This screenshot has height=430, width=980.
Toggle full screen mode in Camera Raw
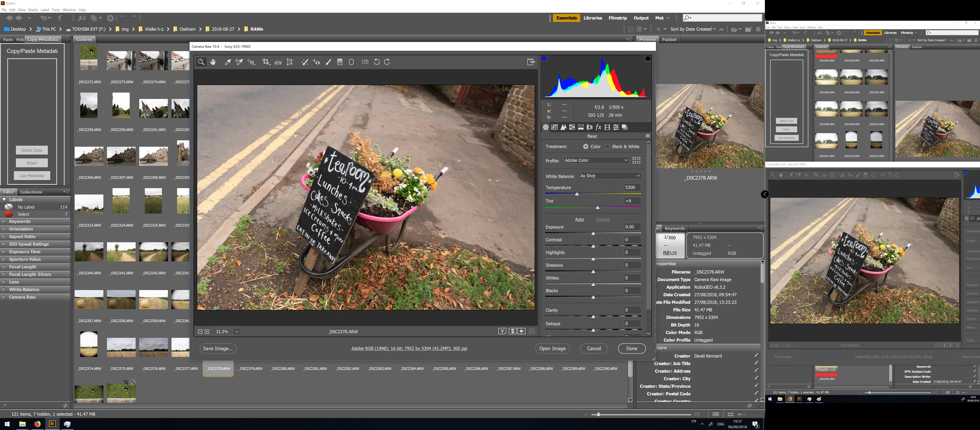(531, 62)
